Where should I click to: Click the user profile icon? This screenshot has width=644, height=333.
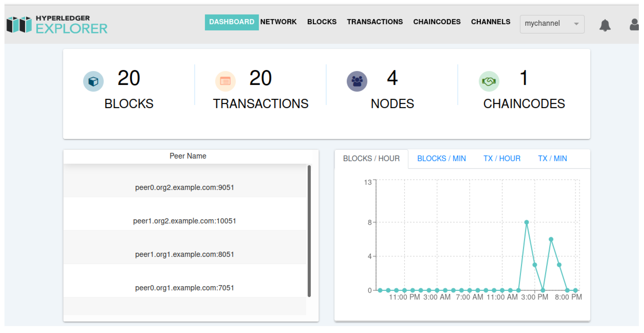634,25
